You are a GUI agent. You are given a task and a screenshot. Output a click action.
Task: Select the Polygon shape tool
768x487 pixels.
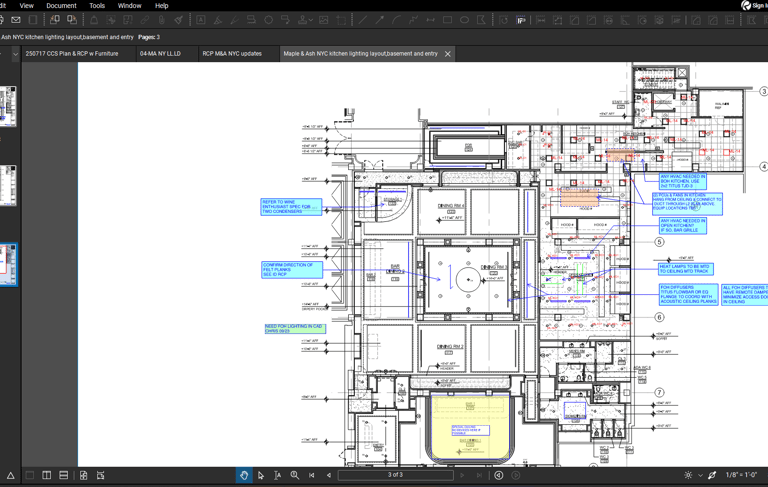(481, 20)
